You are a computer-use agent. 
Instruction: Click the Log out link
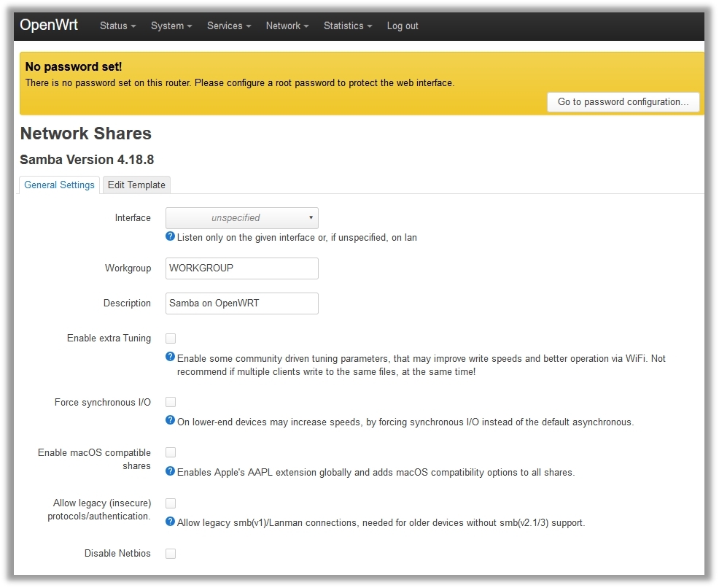403,26
